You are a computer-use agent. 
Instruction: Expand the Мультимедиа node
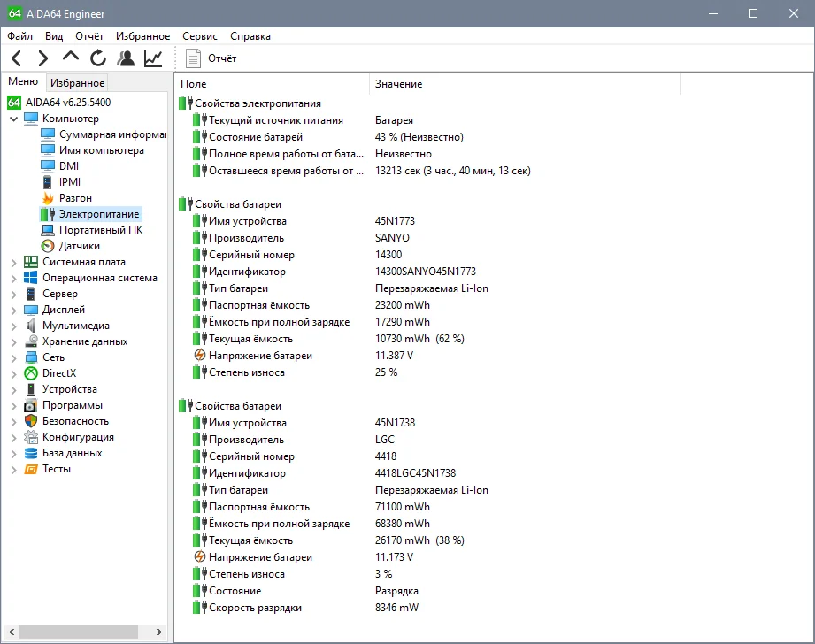pos(13,326)
